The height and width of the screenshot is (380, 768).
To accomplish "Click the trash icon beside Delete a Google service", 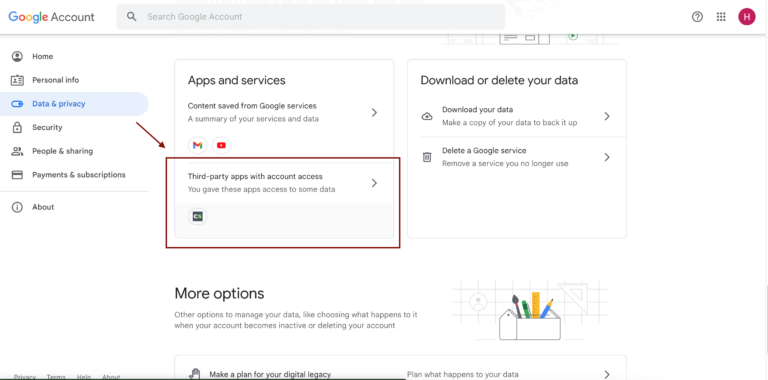I will tap(427, 157).
